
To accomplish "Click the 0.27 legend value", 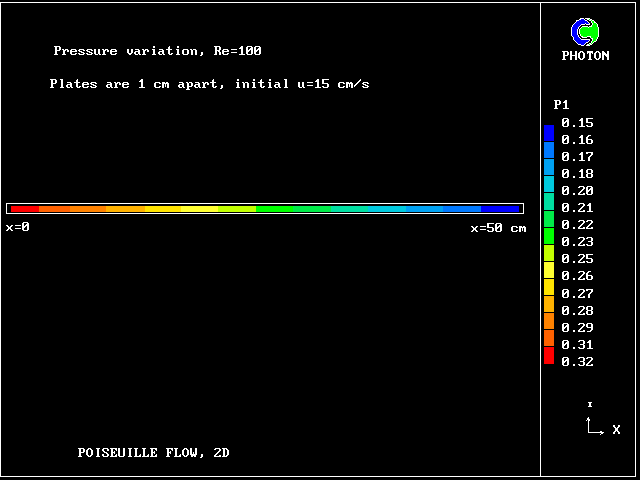I will point(577,294).
